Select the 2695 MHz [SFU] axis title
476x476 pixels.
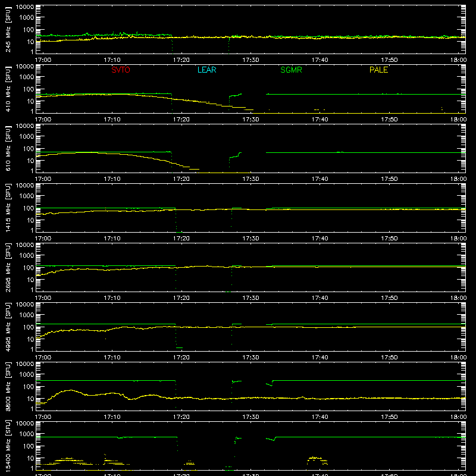pyautogui.click(x=8, y=267)
